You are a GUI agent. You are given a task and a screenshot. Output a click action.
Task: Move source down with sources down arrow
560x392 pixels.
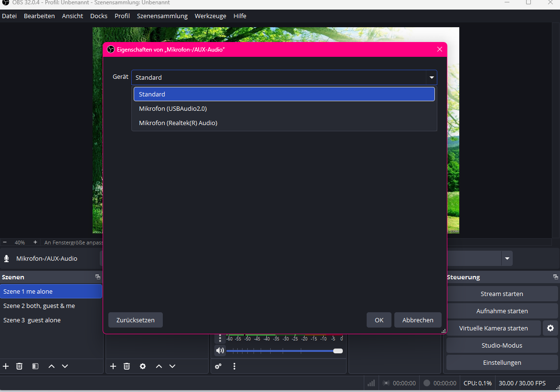tap(172, 366)
